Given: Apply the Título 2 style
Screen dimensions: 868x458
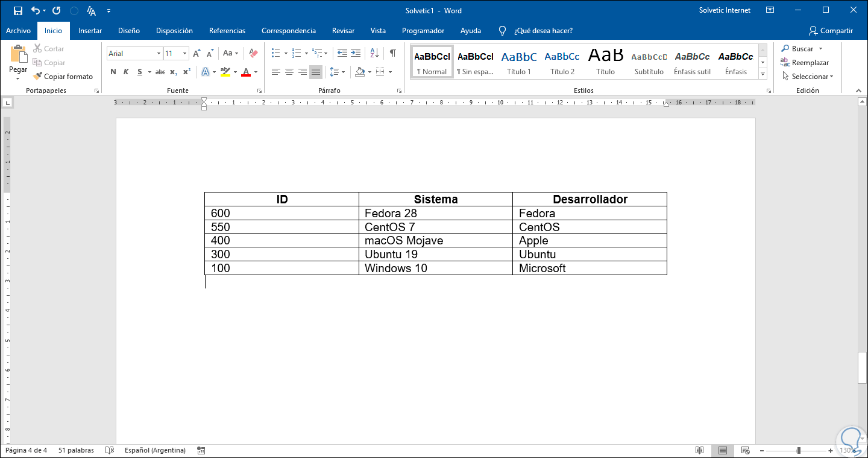Looking at the screenshot, I should tap(562, 61).
